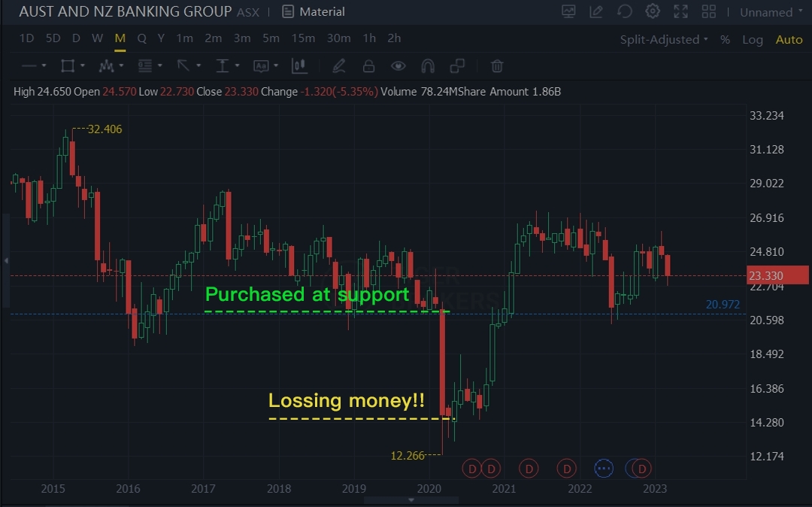Screen dimensions: 812x507
Task: Select the price range measure tool
Action: [222, 65]
